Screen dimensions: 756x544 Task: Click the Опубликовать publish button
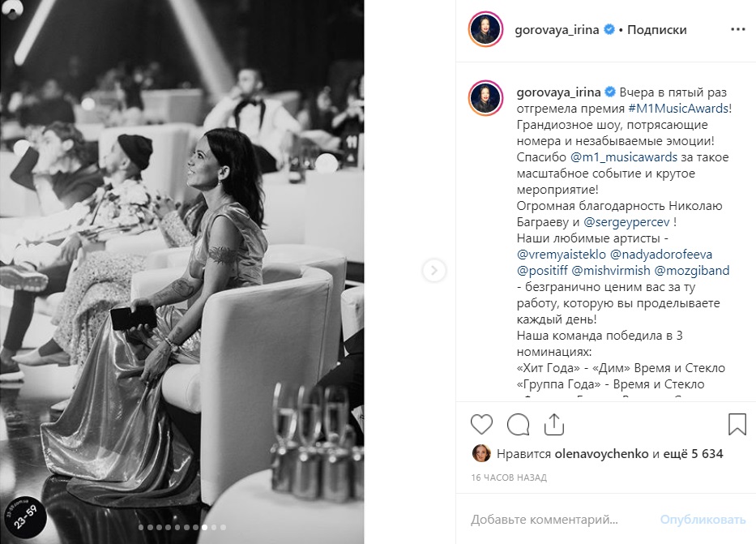pyautogui.click(x=703, y=520)
